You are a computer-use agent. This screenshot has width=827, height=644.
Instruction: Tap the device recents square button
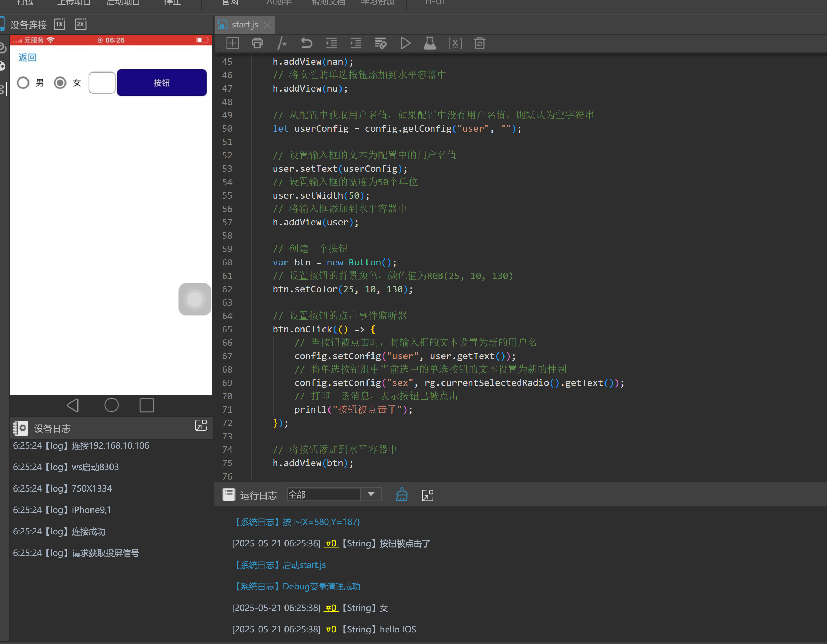pos(146,405)
